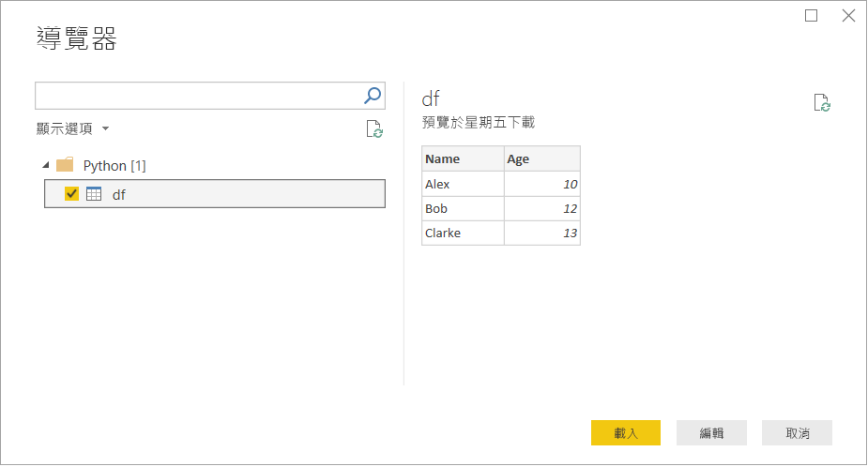Select the Alex cell in preview
The image size is (868, 467).
tap(463, 184)
